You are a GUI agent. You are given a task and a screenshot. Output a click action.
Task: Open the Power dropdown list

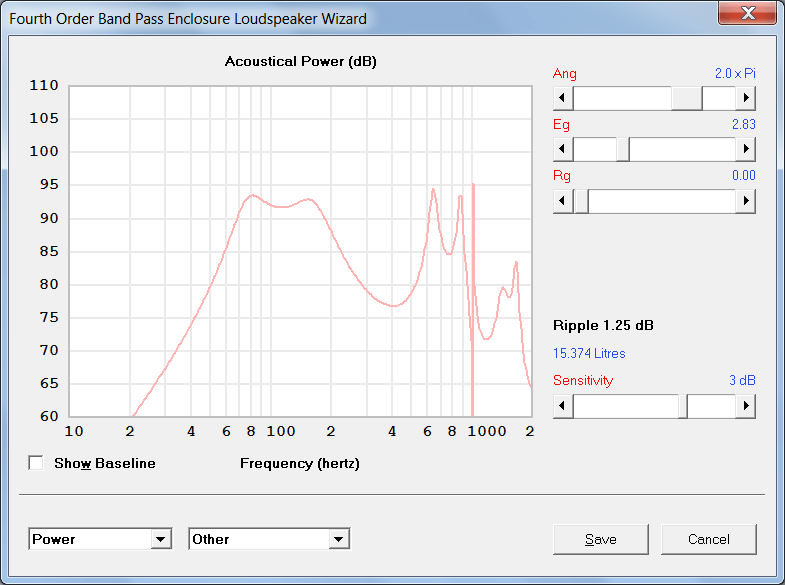(161, 539)
